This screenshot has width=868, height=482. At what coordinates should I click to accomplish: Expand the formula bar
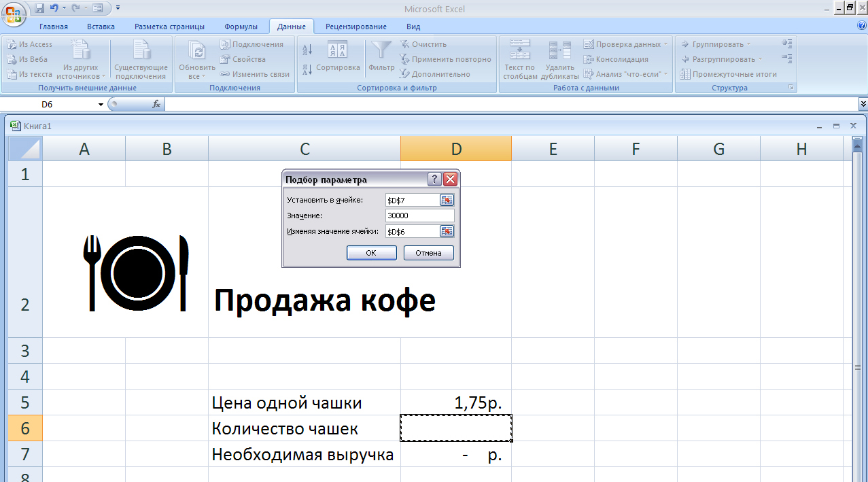(863, 104)
